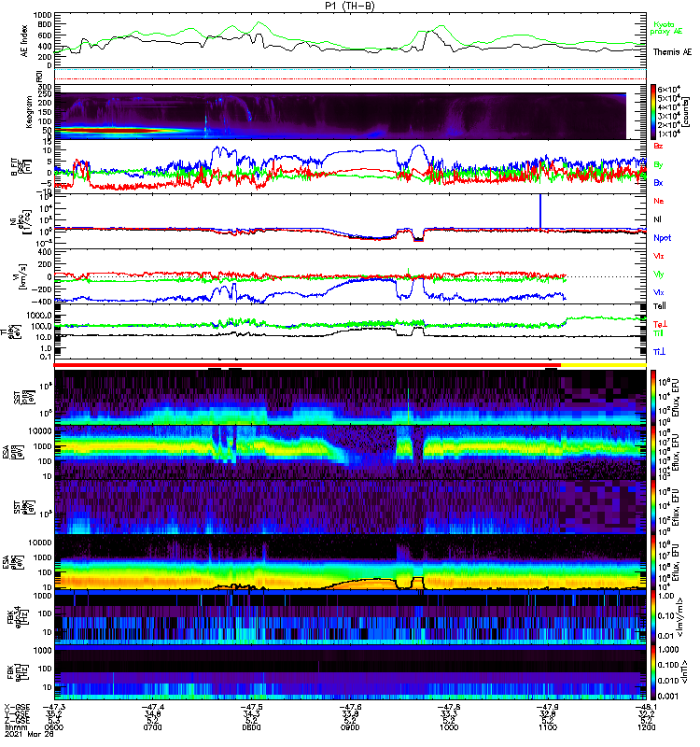Click the ESA electrons spectrogram color bar
700x747 pixels.
[x=653, y=562]
